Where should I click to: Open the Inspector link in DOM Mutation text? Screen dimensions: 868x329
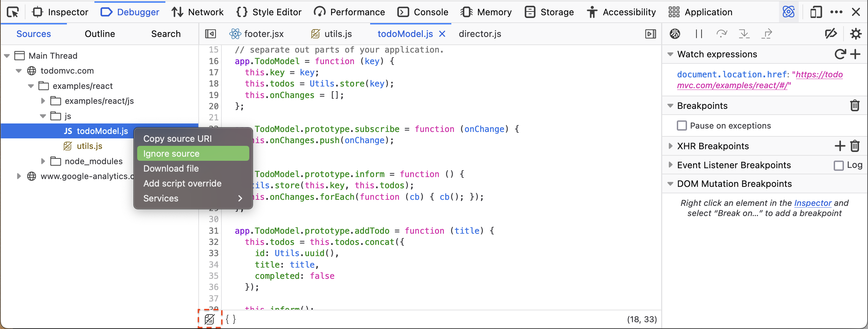(x=812, y=203)
